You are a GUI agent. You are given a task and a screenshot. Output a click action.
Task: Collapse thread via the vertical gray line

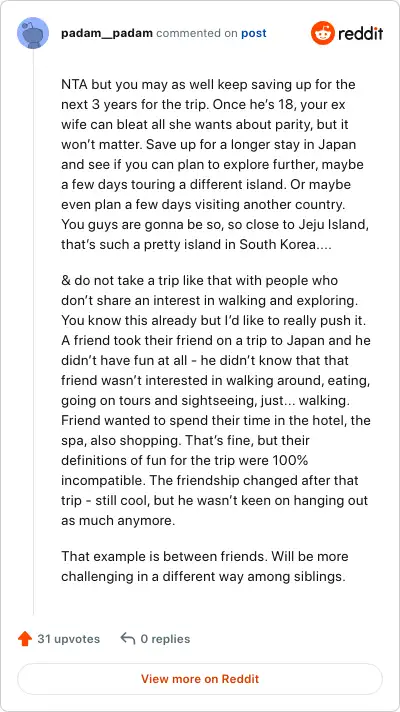(33, 331)
